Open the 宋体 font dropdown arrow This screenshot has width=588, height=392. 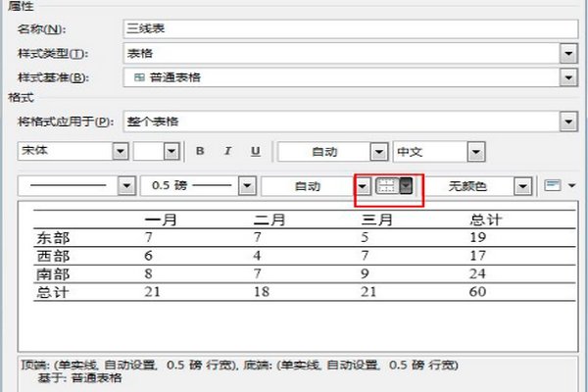click(121, 151)
